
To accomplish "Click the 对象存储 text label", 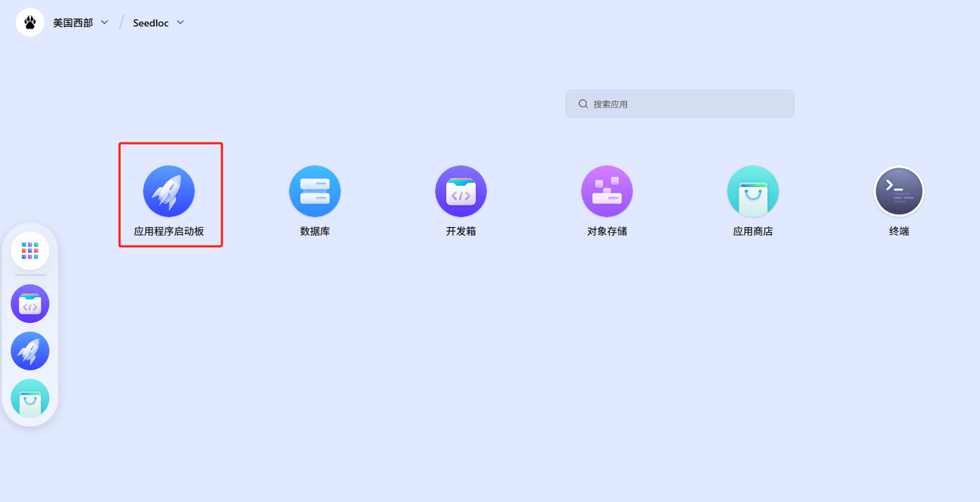I will (x=607, y=231).
